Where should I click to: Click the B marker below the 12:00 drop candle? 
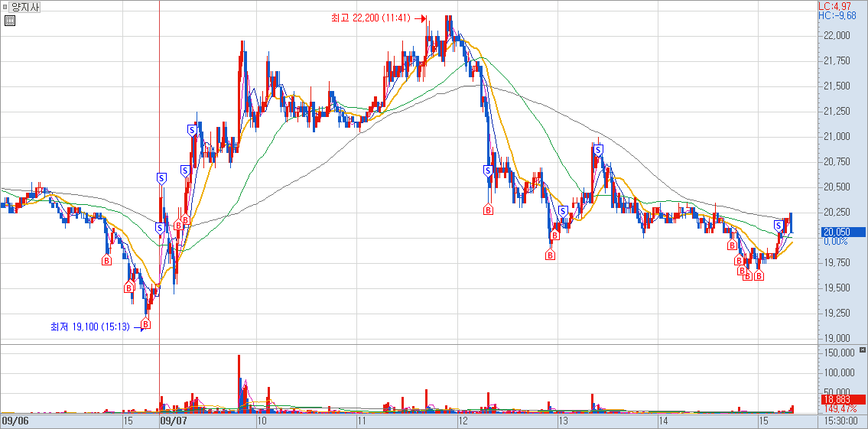488,210
